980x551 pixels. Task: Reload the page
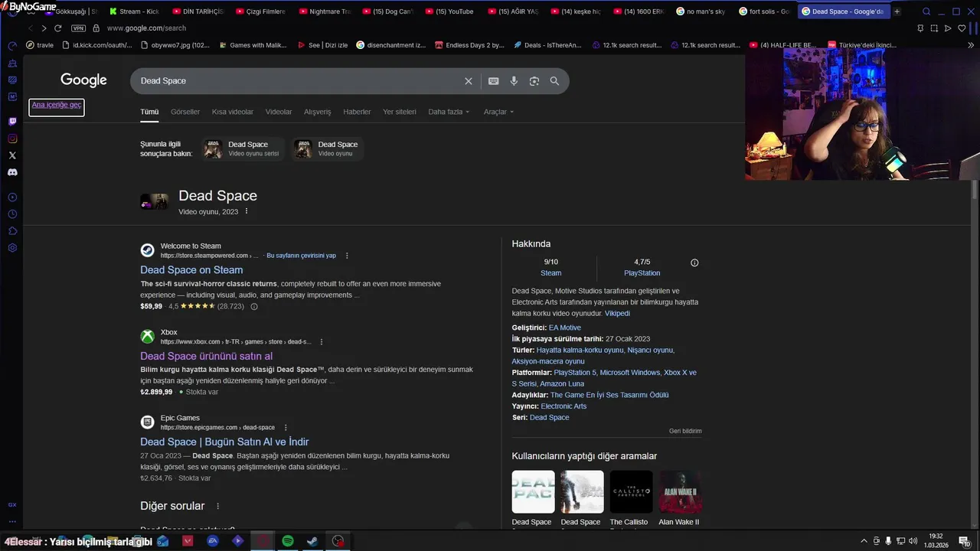coord(57,28)
